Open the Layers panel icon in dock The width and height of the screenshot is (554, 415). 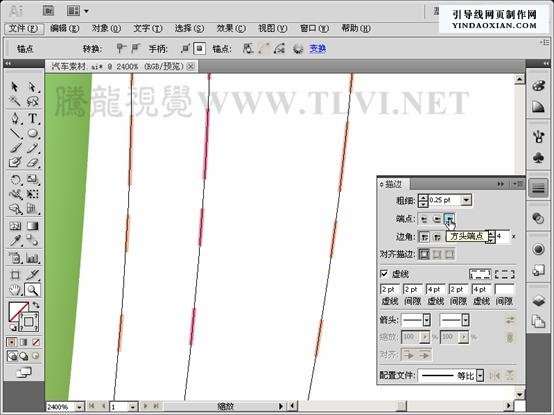(x=538, y=301)
